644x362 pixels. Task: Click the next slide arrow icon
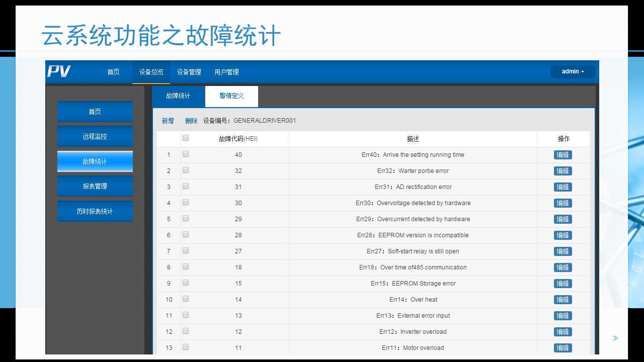pos(615,338)
